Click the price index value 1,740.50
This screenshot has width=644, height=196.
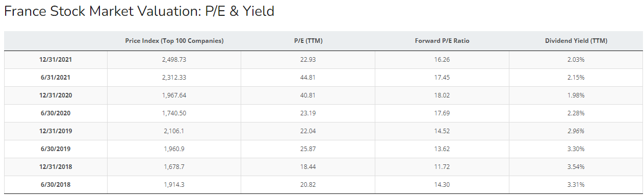coord(174,113)
